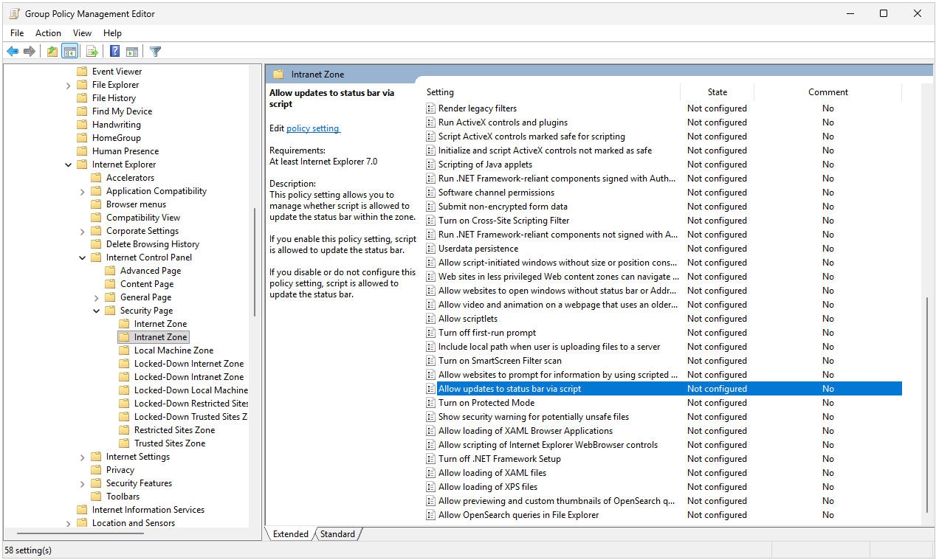The height and width of the screenshot is (560, 936).
Task: Click the Filter funnel icon
Action: (x=156, y=51)
